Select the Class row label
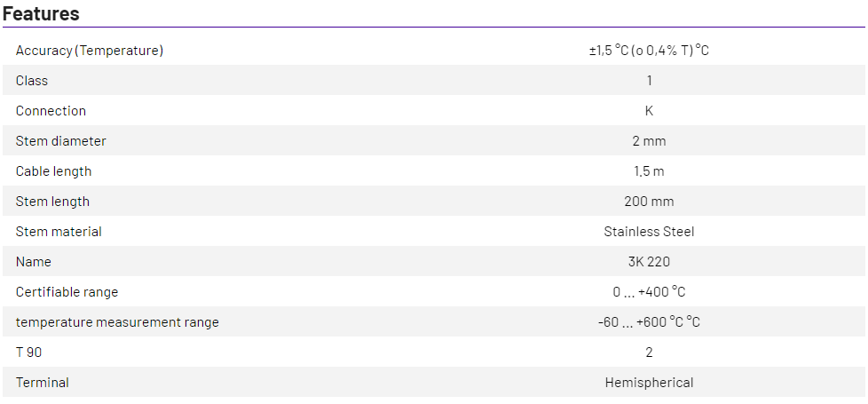868x404 pixels. coord(32,81)
